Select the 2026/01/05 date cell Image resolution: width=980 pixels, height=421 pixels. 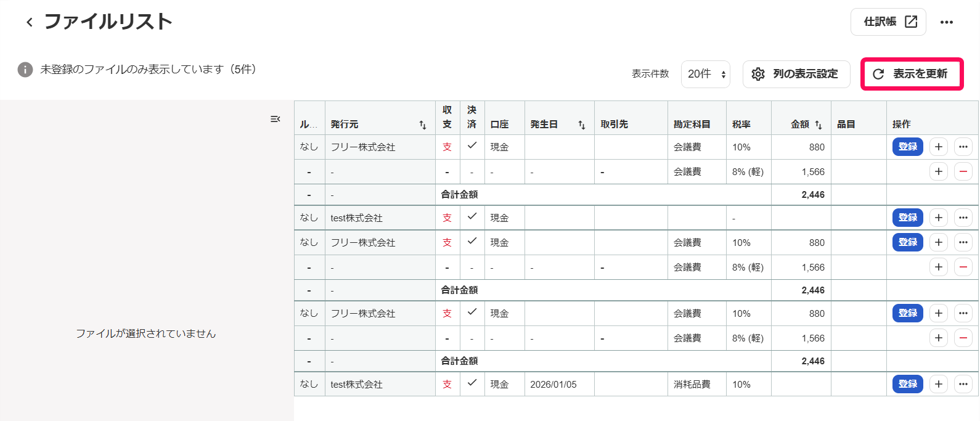pyautogui.click(x=559, y=384)
